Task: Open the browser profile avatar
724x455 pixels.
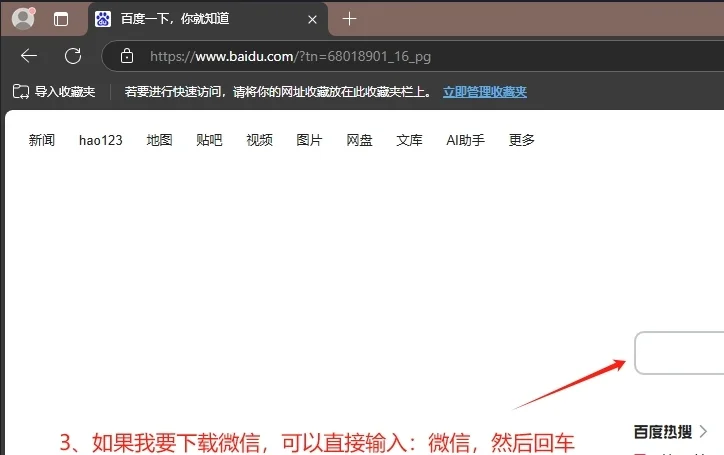Action: click(x=23, y=18)
